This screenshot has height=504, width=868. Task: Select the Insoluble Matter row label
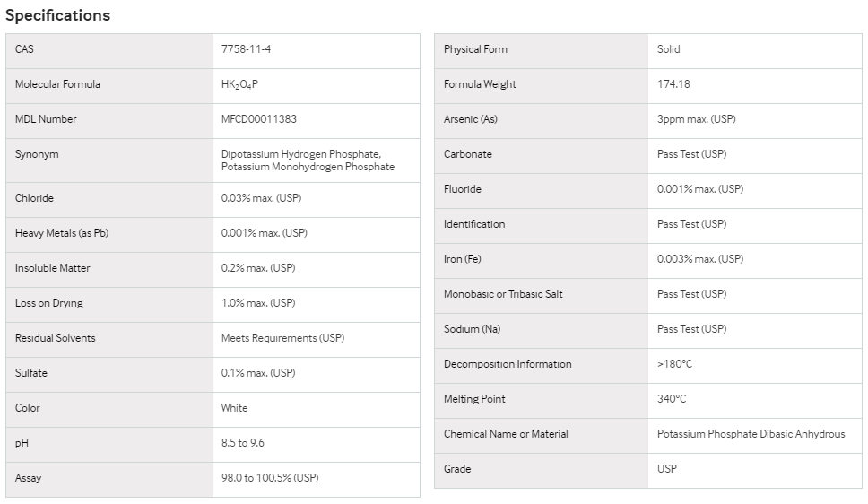pos(53,268)
